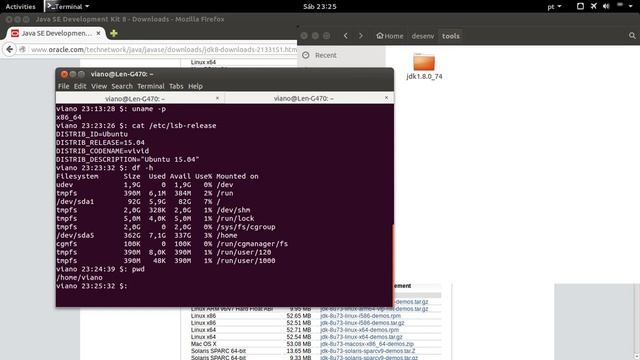Open the terminal Tabs menu
The image size is (640, 360).
coord(176,86)
